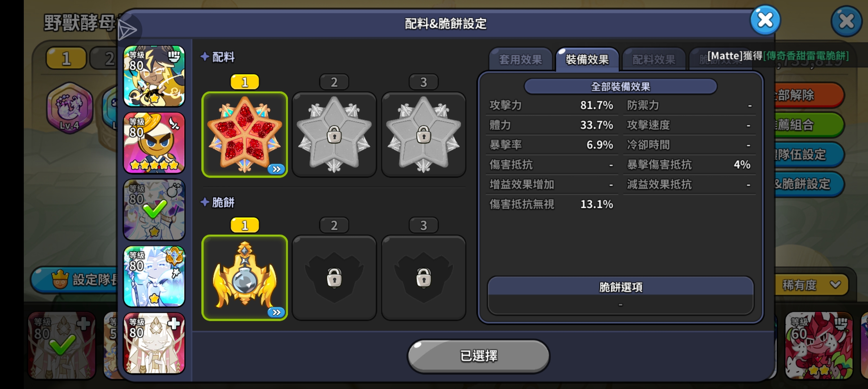Image resolution: width=868 pixels, height=389 pixels.
Task: Expand arrows on the raspberry topping slot
Action: [x=276, y=169]
